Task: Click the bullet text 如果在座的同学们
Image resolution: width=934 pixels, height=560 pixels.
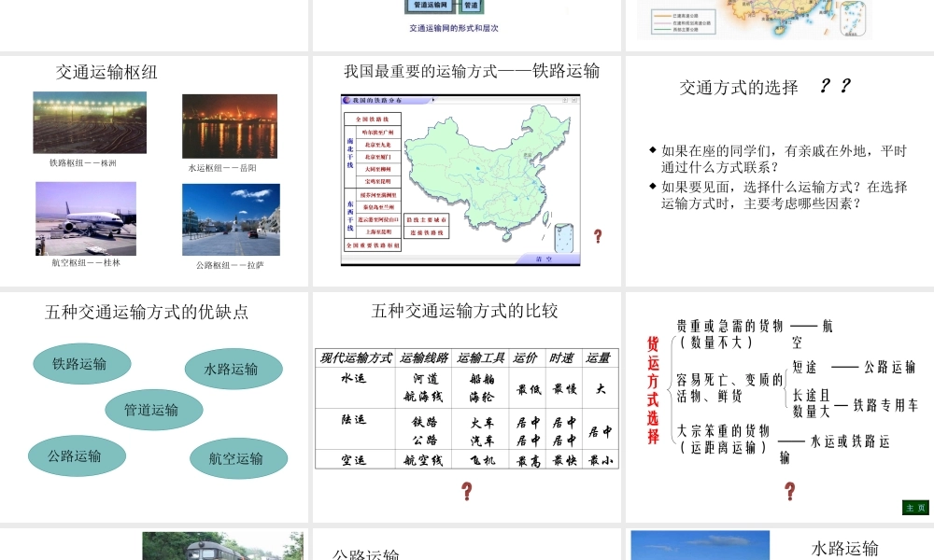Action: (x=784, y=159)
